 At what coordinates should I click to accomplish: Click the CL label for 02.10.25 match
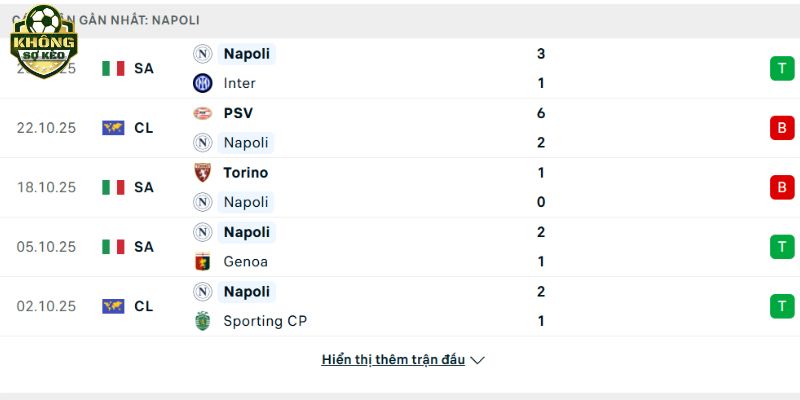click(144, 306)
